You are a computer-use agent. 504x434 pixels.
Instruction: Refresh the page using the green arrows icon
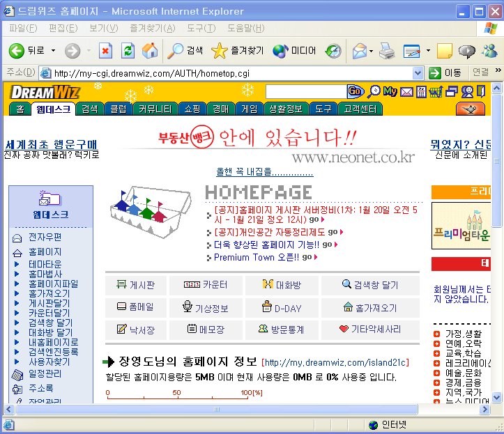(128, 51)
